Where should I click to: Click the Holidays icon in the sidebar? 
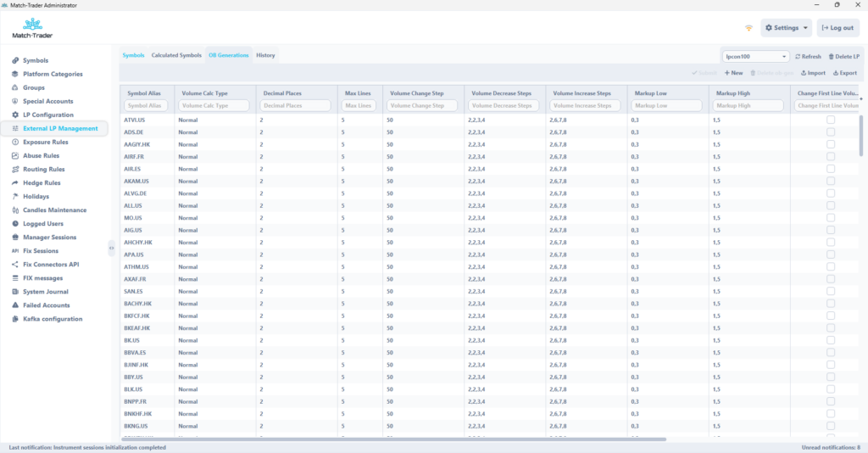pyautogui.click(x=14, y=197)
